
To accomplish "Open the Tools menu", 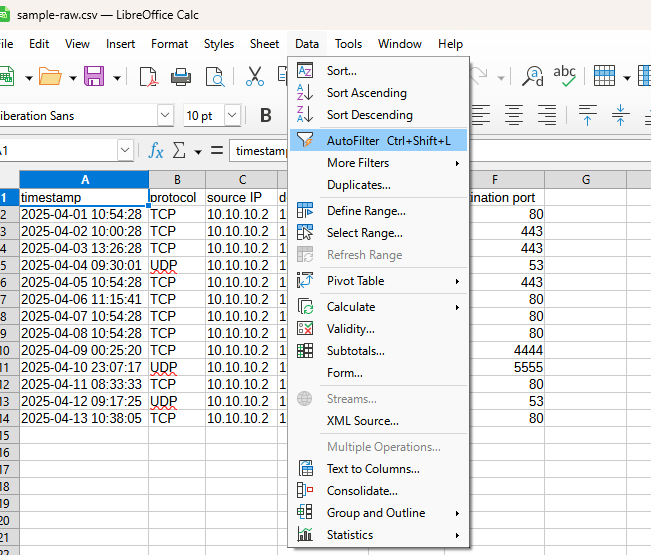I will [348, 44].
